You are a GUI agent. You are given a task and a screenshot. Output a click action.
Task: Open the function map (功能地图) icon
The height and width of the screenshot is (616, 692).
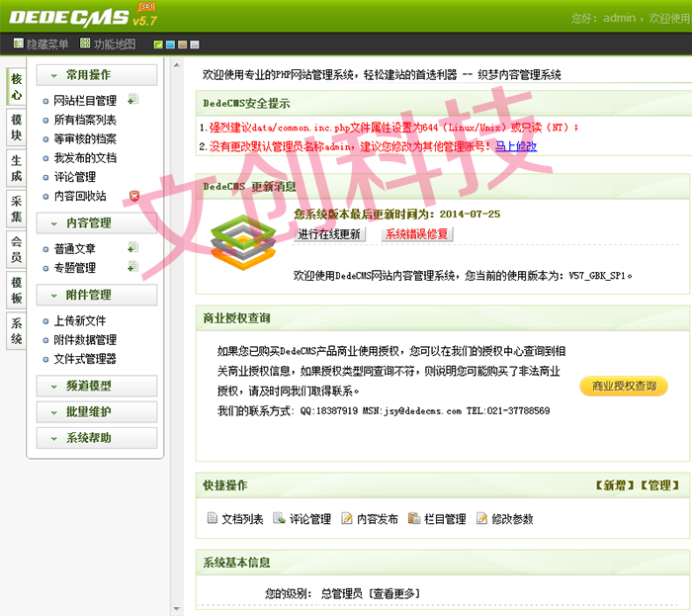(85, 44)
